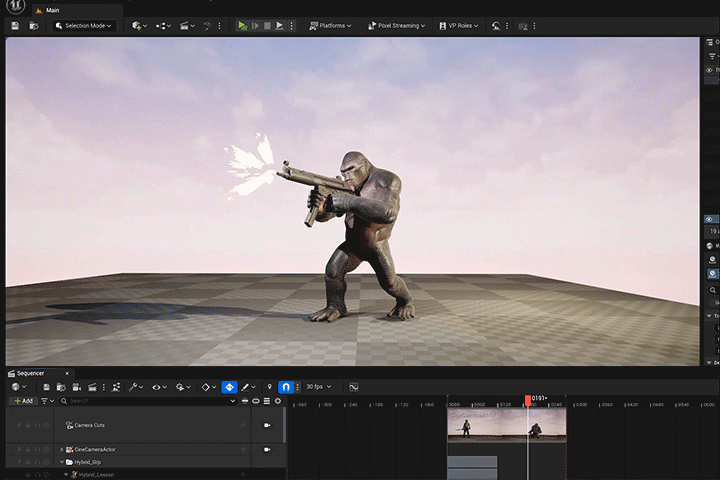Viewport: 720px width, 480px height.
Task: Open the content browser icon beside Save
Action: point(34,26)
